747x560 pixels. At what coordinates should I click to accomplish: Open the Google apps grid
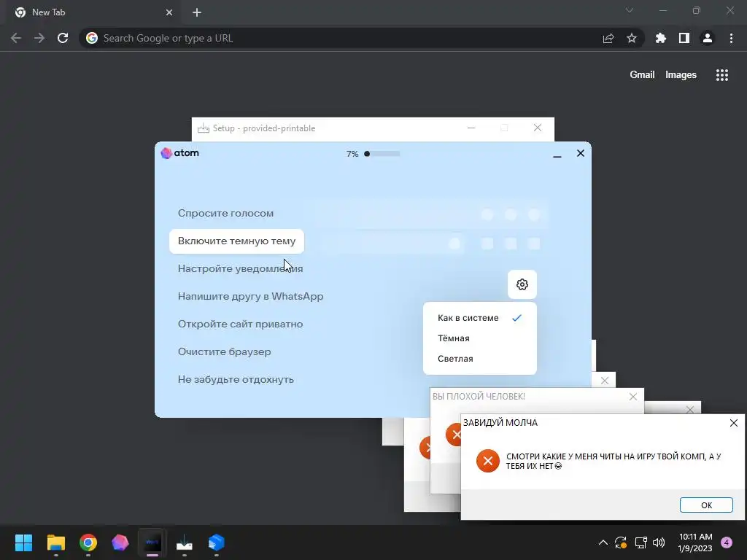[x=722, y=75]
